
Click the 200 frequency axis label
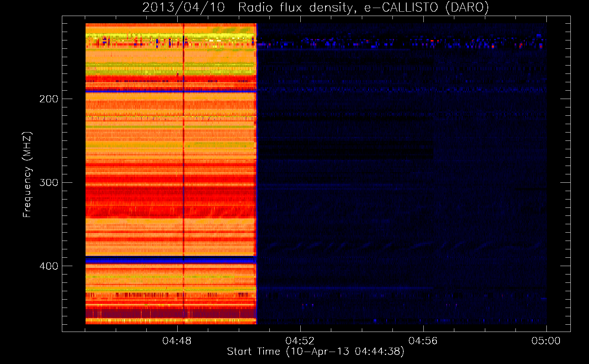[x=49, y=99]
